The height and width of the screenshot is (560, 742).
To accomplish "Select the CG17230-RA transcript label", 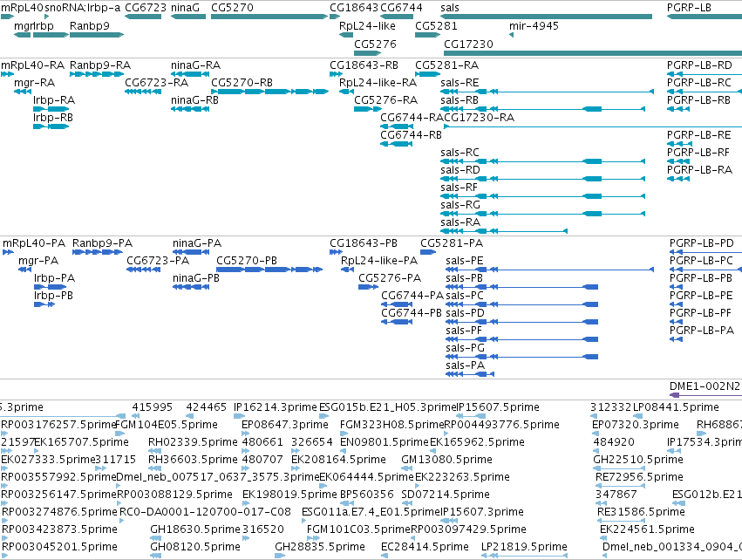I will (479, 118).
